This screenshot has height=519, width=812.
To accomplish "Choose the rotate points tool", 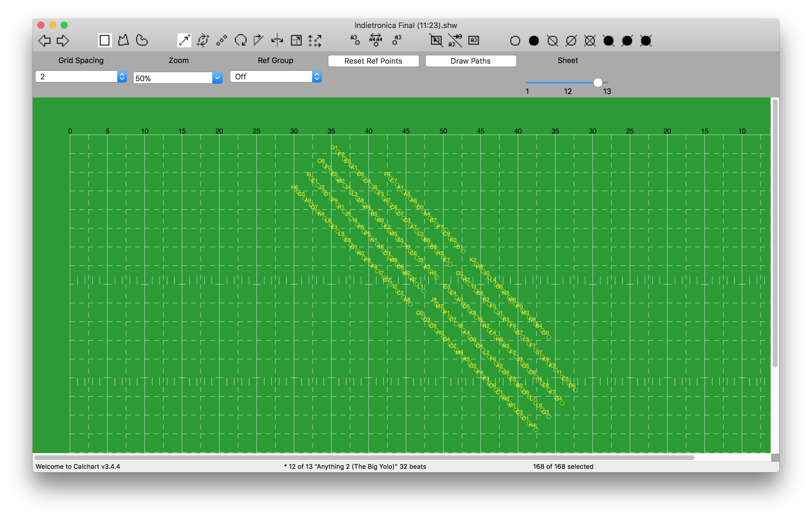I will coord(240,41).
